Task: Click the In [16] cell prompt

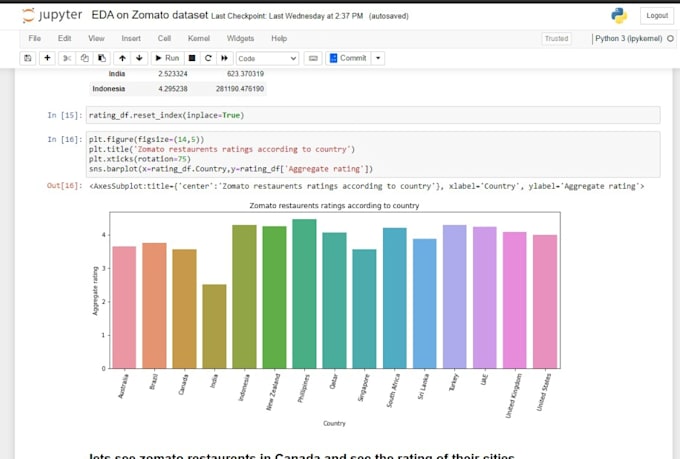Action: [x=65, y=139]
